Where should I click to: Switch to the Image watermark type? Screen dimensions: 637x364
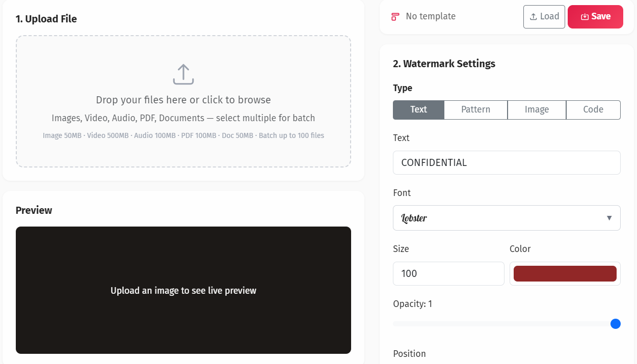537,109
